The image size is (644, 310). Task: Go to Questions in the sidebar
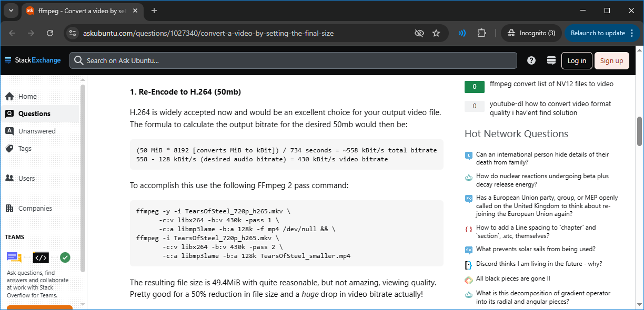pos(34,113)
